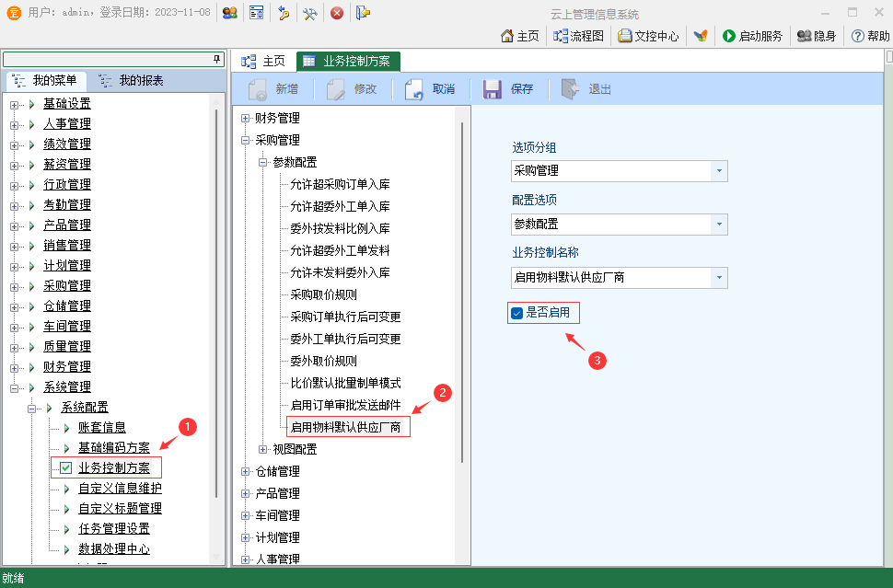Open the 选项分组 dropdown
Screen dimensions: 893x588
(719, 171)
